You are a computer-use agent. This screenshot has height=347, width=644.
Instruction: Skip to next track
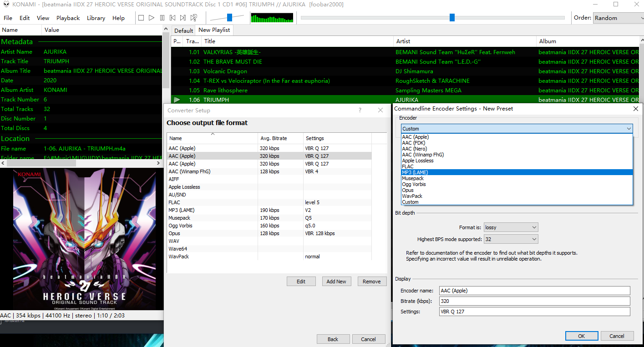(x=183, y=18)
